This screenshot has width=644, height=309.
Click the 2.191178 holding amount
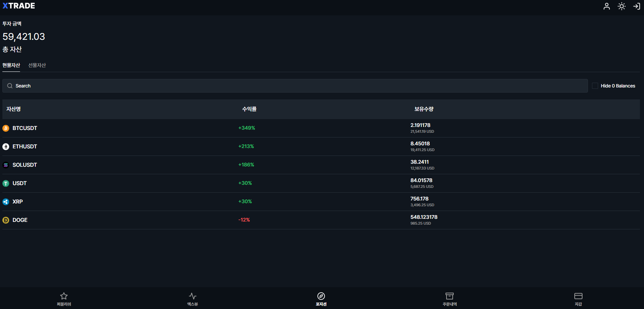420,125
